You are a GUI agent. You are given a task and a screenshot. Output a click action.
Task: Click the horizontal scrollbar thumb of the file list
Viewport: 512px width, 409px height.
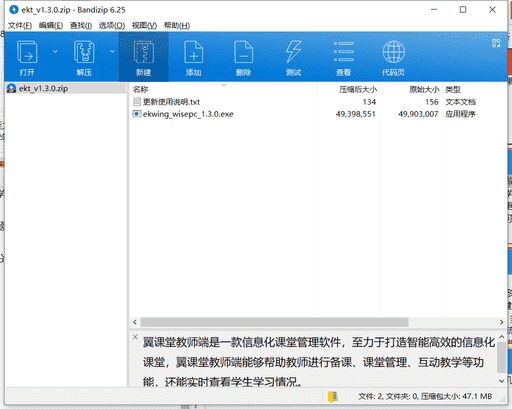[x=274, y=322]
